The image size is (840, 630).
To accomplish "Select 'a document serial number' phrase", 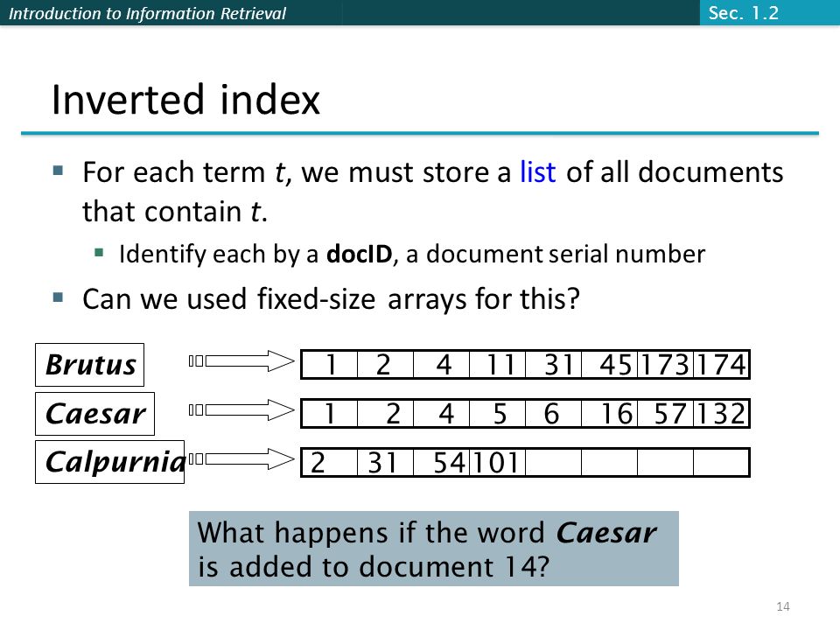I will click(555, 254).
